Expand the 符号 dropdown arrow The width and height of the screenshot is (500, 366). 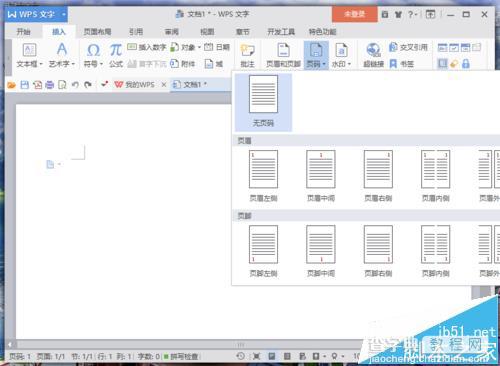[101, 64]
